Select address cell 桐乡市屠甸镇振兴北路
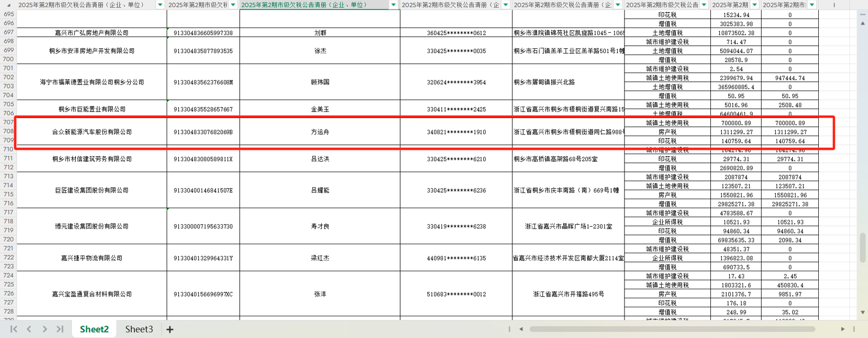This screenshot has width=868, height=338. 568,82
